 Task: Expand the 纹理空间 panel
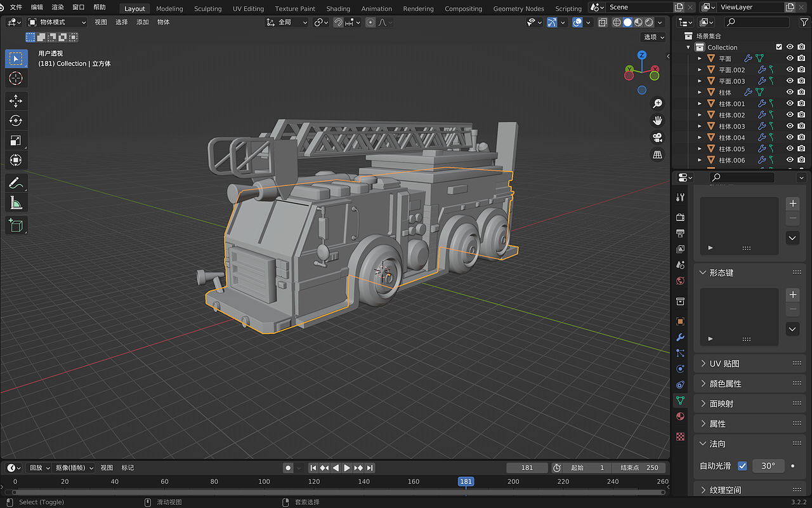point(749,490)
